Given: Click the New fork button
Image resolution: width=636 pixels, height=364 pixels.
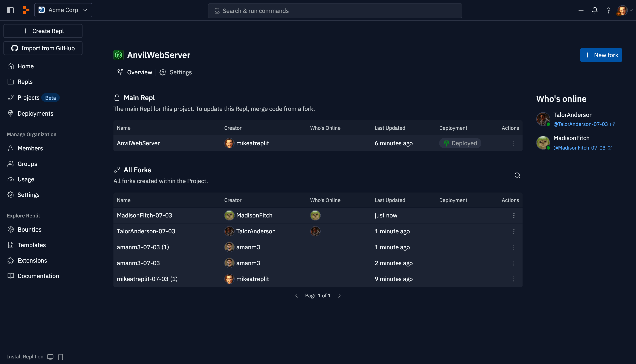Looking at the screenshot, I should point(601,55).
